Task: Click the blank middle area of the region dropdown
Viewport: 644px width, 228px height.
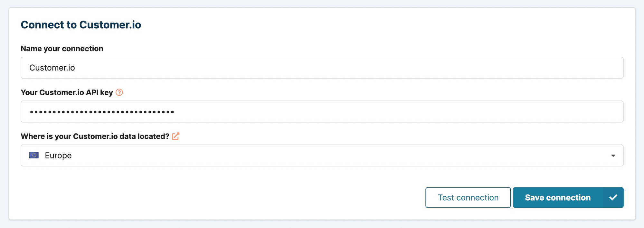Action: 322,156
